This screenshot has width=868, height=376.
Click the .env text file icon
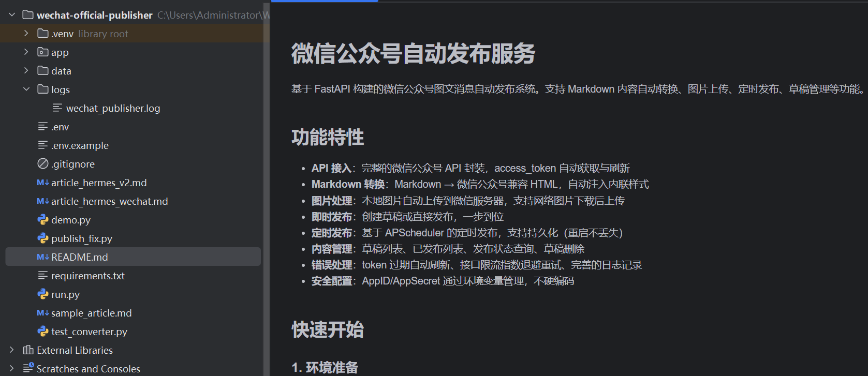click(43, 127)
